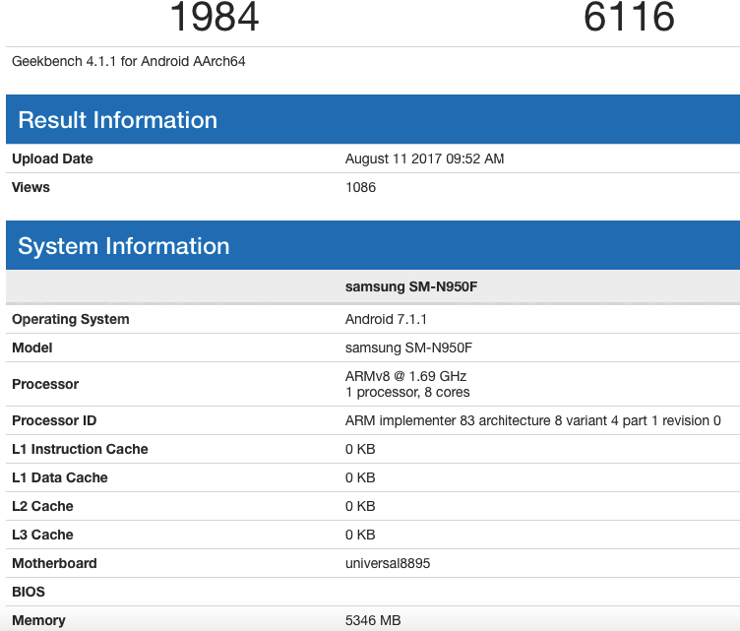Viewport: 740px width, 631px height.
Task: Click the Result Information section header
Action: click(x=373, y=119)
